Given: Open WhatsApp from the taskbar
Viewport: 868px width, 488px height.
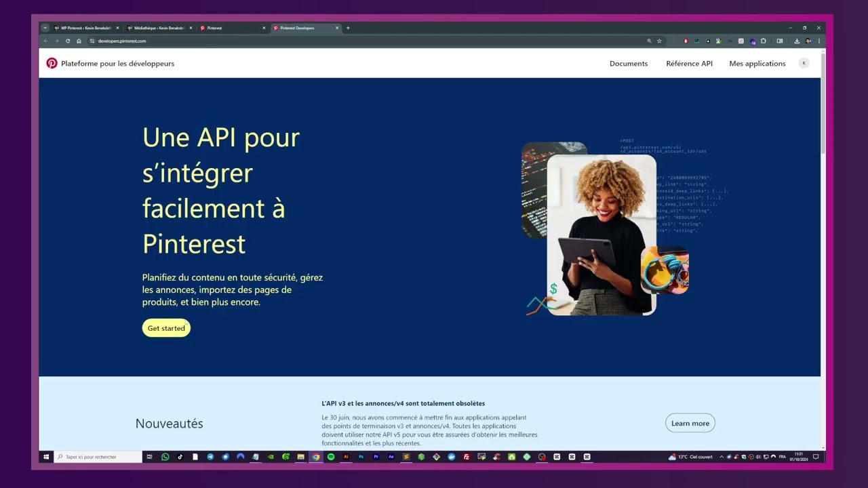Looking at the screenshot, I should [x=165, y=457].
